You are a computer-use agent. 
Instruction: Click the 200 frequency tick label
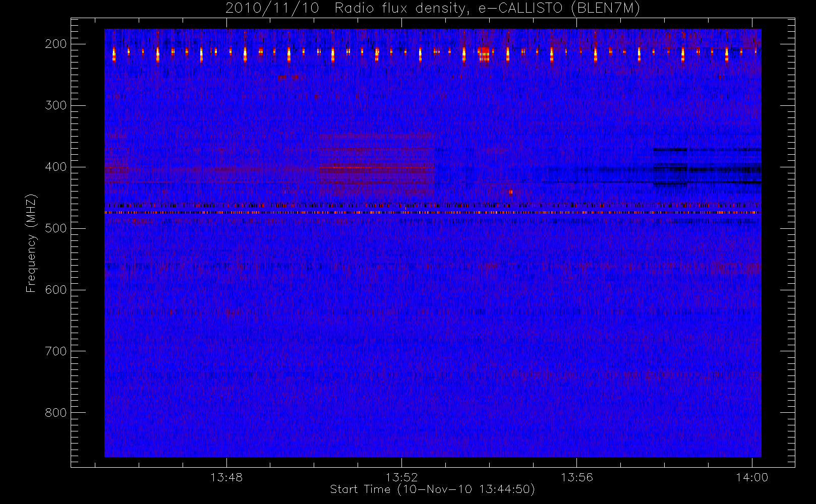tap(56, 44)
